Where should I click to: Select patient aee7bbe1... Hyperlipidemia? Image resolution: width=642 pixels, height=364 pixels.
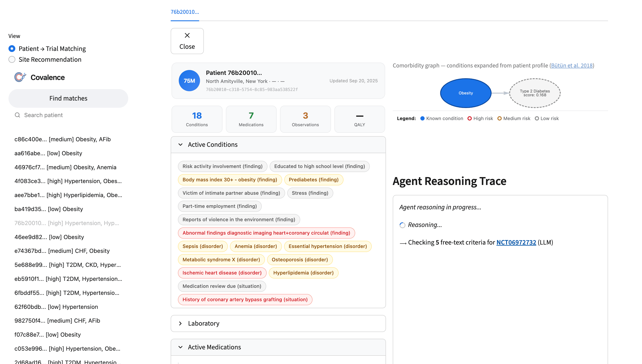pos(68,195)
